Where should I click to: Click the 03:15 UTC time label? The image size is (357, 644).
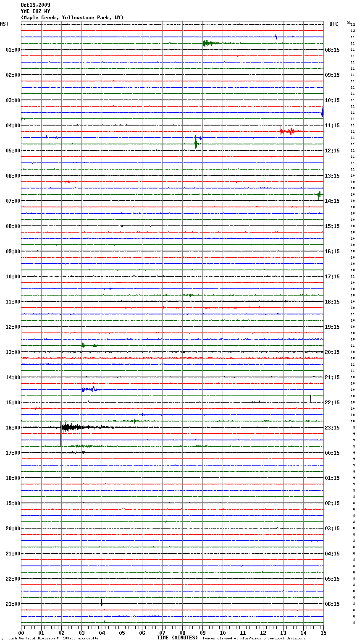click(332, 529)
